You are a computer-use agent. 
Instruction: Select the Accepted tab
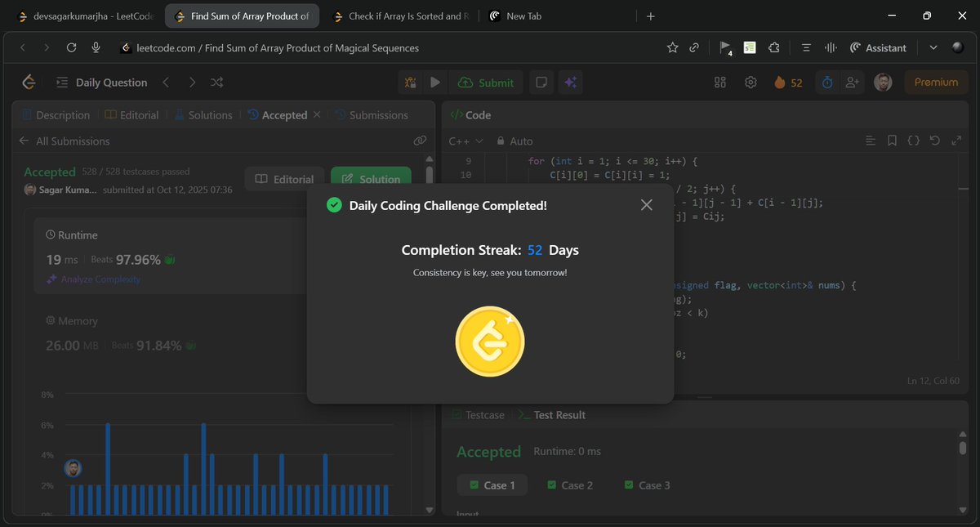click(x=277, y=115)
